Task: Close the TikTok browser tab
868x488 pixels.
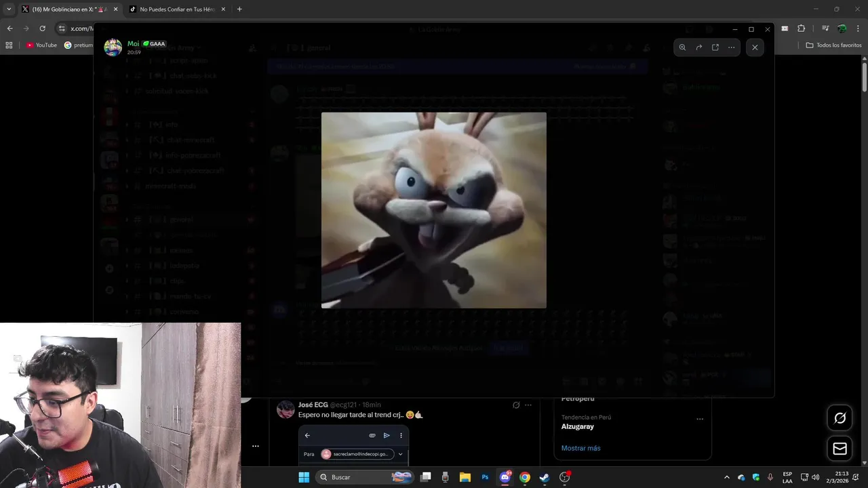Action: (x=223, y=9)
